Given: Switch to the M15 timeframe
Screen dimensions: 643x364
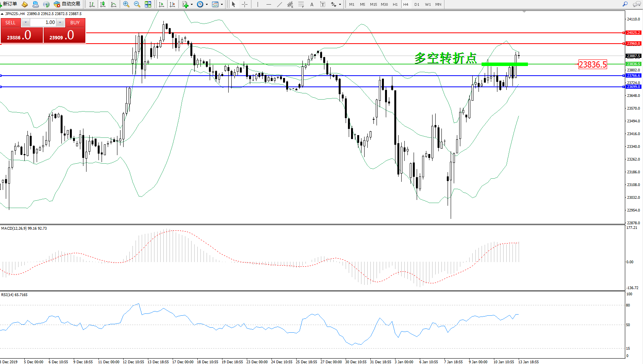Looking at the screenshot, I should (x=373, y=4).
